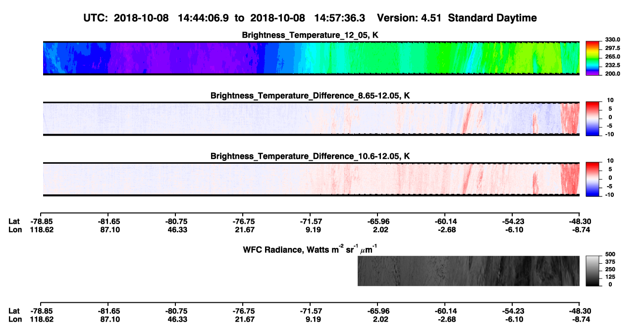Click the 'UTC:' label in the header
The height and width of the screenshot is (330, 644).
96,18
